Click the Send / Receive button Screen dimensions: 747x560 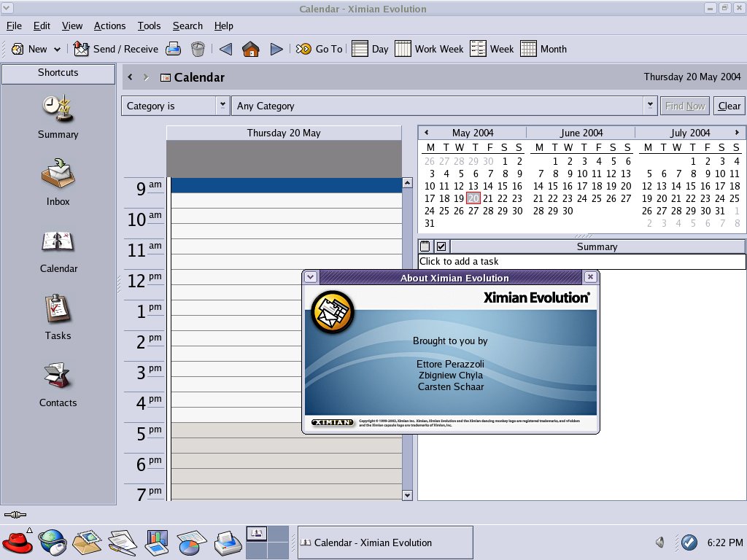[x=117, y=49]
